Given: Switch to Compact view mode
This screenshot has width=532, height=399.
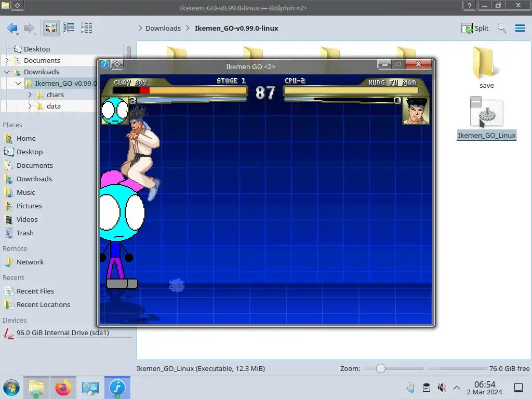Looking at the screenshot, I should [69, 28].
